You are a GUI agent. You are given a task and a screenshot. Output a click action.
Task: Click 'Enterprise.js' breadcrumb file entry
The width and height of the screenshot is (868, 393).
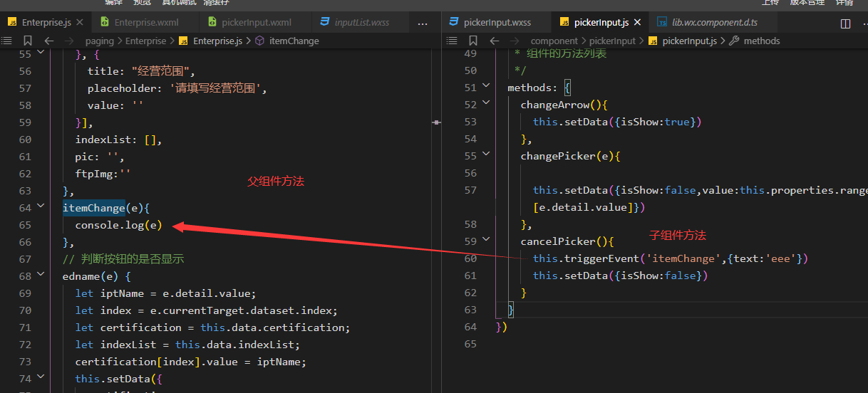(x=211, y=41)
